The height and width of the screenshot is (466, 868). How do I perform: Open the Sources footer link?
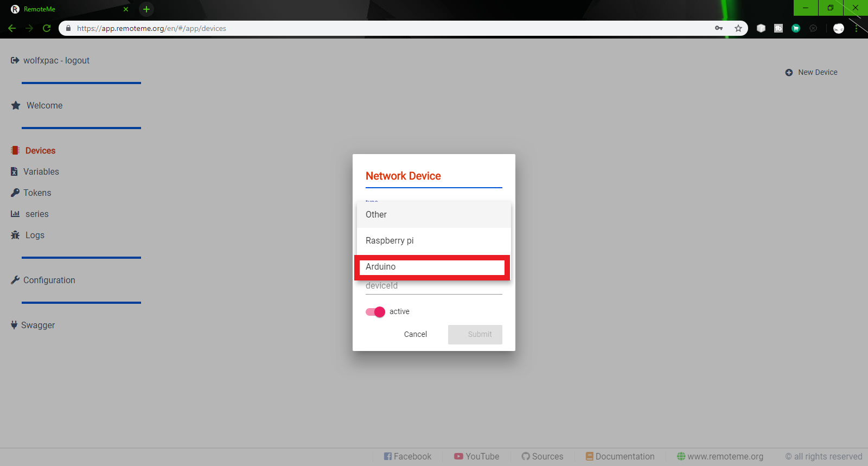(x=547, y=457)
